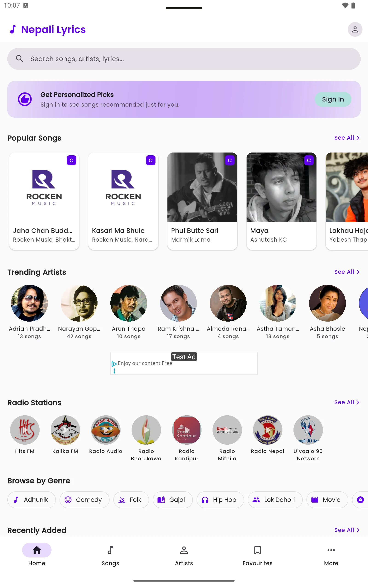
Task: Focus the search songs, artists, lyrics field
Action: pos(184,59)
